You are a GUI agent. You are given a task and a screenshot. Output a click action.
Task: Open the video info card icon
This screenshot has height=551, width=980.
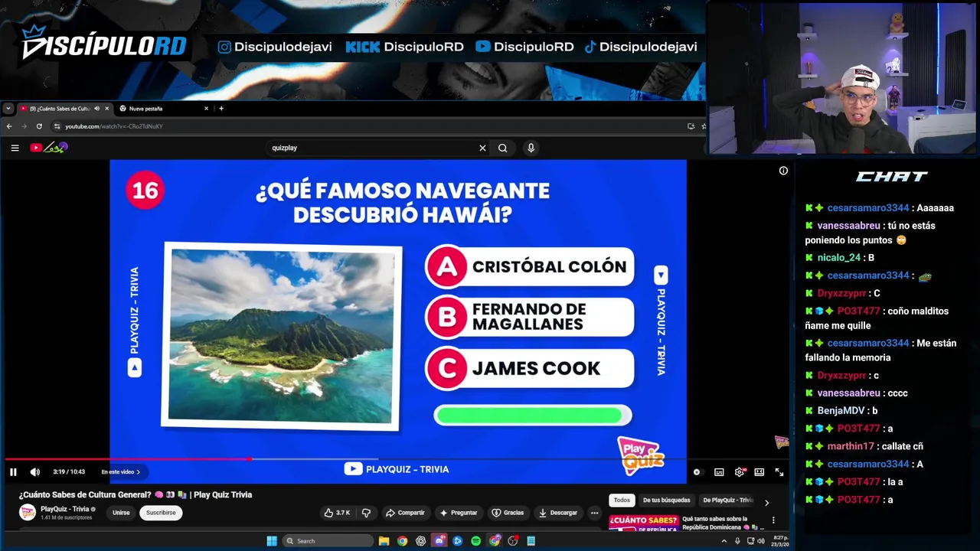click(x=783, y=171)
